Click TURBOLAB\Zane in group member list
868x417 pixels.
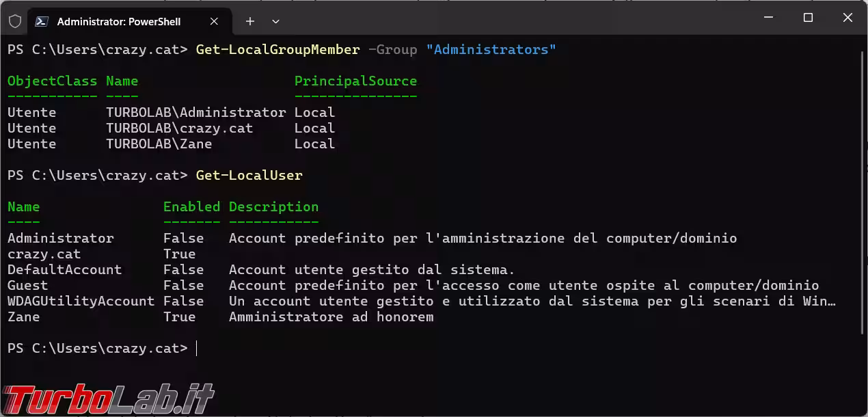coord(159,144)
